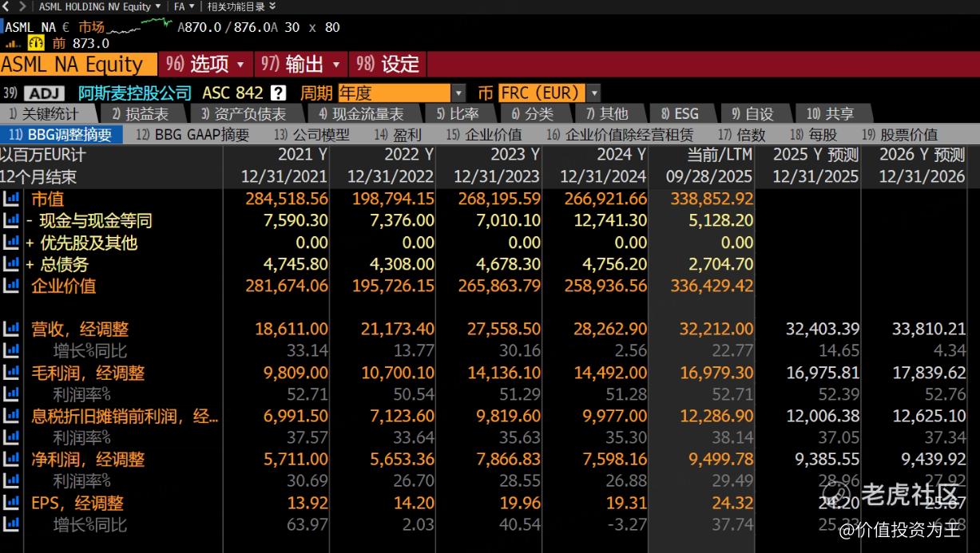The height and width of the screenshot is (553, 980).
Task: Click the question mark help icon next to ASC 842
Action: pos(278,93)
